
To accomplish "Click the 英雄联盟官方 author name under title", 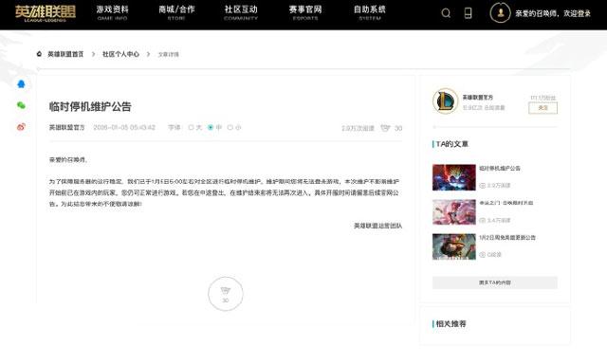I will (66, 127).
